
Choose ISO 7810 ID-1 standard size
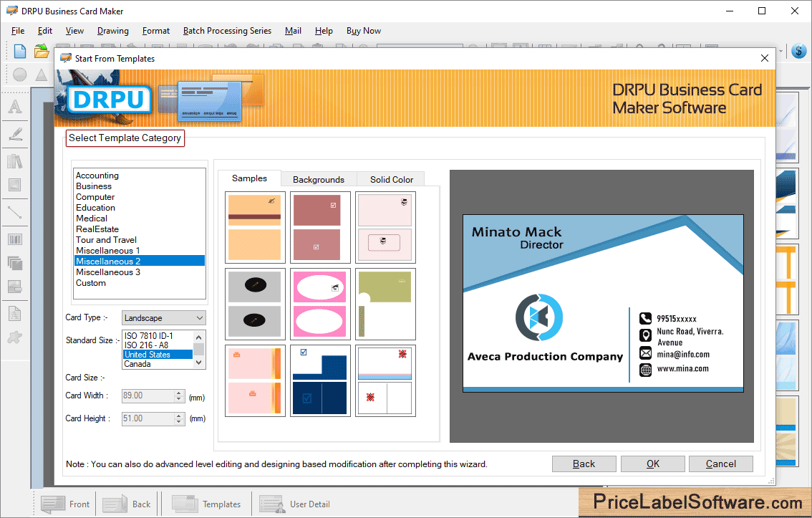158,336
